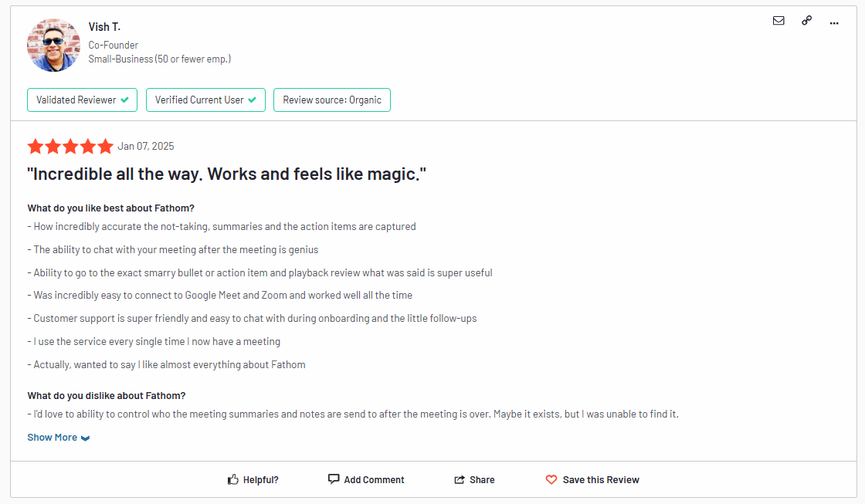Click the Validated Reviewer checkmark badge
The width and height of the screenshot is (865, 504).
(x=82, y=100)
